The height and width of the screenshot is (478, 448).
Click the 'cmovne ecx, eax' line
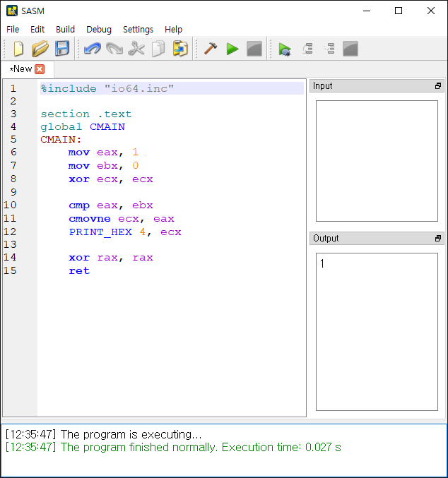[x=122, y=219]
